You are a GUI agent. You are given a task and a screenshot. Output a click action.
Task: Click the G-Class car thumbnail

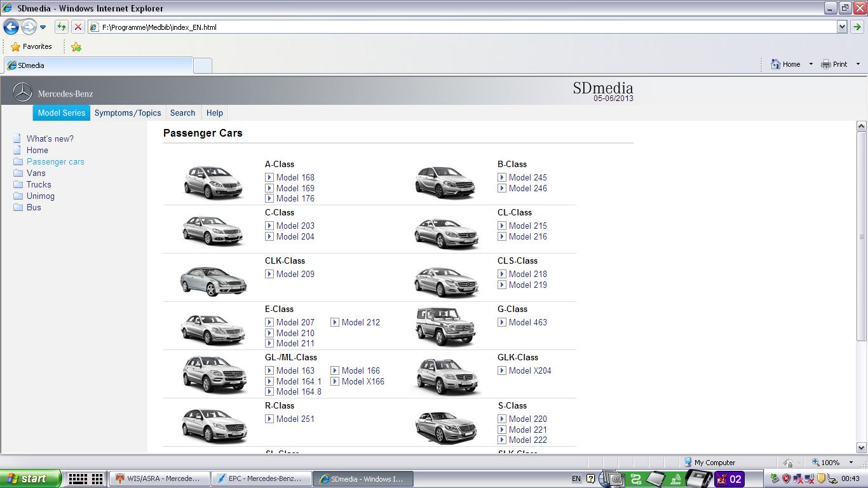point(445,327)
